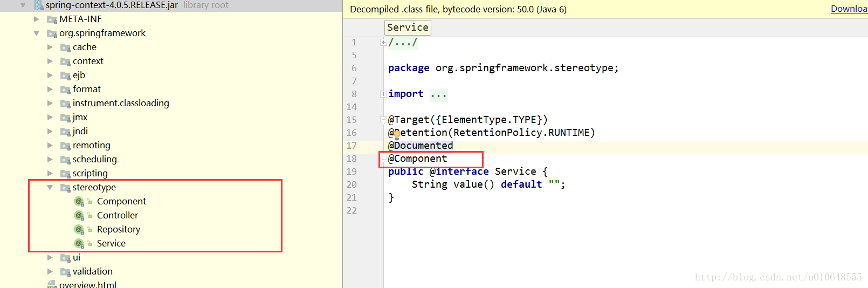868x288 pixels.
Task: Select the Component class in the tree
Action: [121, 201]
